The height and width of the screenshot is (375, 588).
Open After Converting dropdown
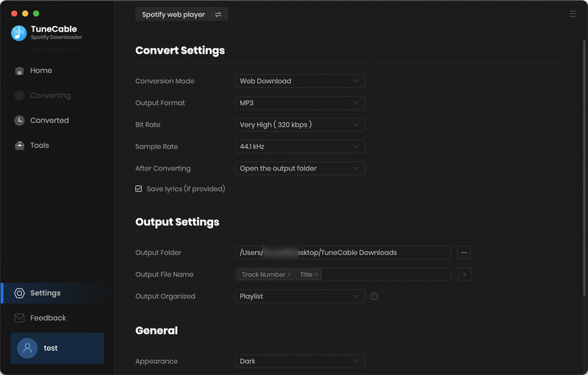point(300,168)
